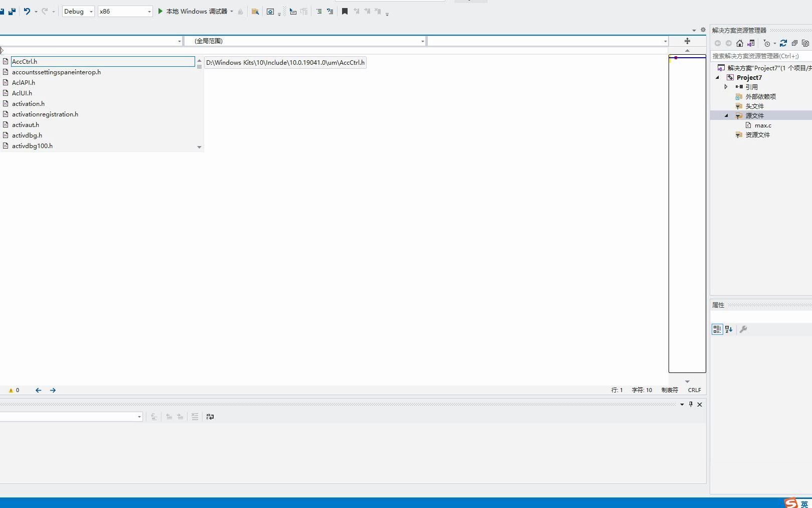Click the Find in Files folder icon
Screen dimensions: 812x508
click(255, 12)
